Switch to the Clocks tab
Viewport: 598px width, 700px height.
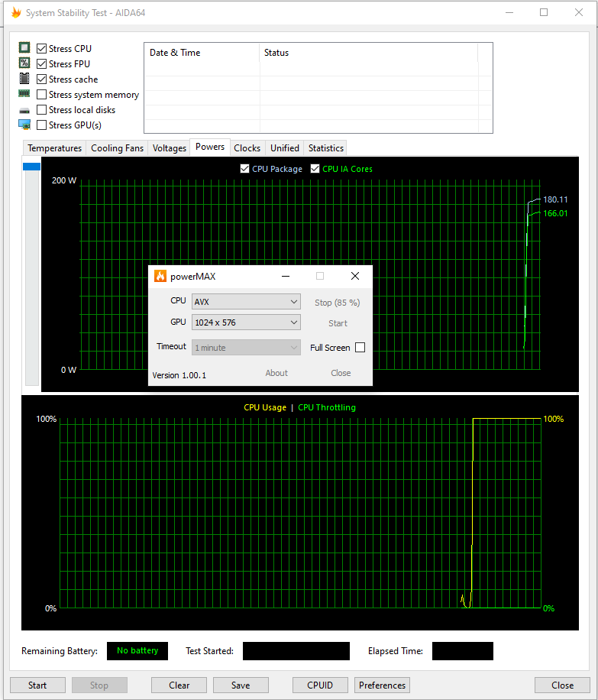coord(247,147)
